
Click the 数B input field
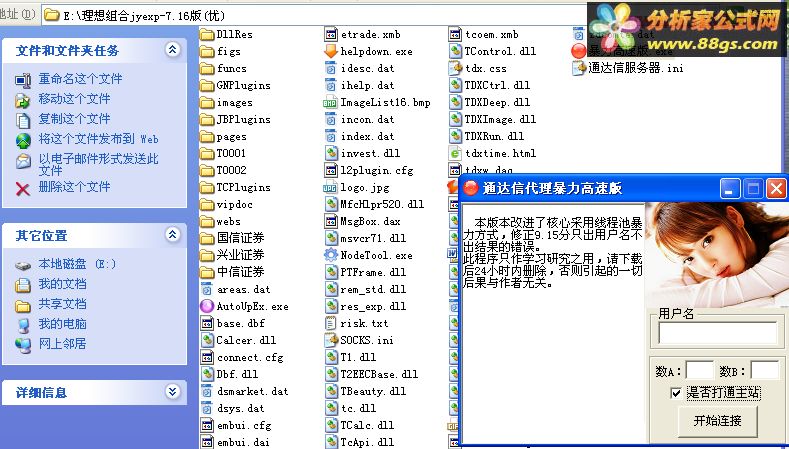[x=764, y=370]
